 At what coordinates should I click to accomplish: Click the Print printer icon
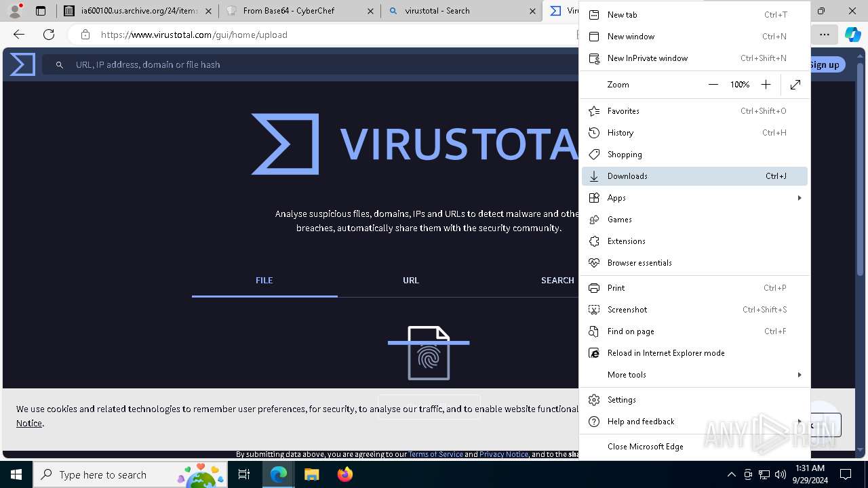click(594, 288)
